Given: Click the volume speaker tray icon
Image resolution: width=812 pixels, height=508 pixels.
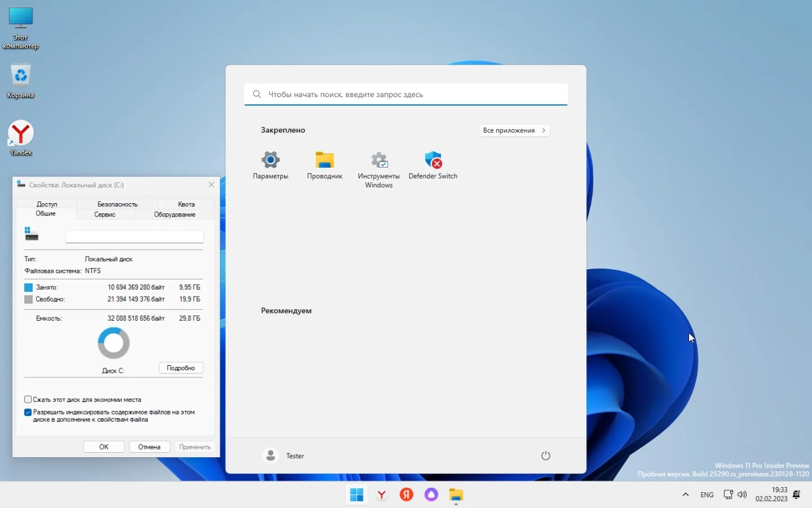Looking at the screenshot, I should click(x=742, y=495).
